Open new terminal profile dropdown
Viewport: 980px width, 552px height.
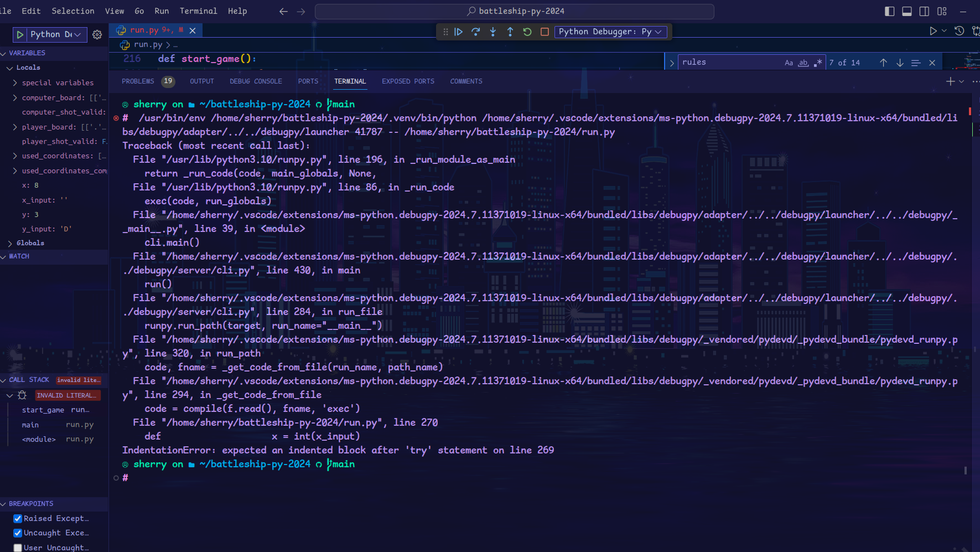pos(961,81)
